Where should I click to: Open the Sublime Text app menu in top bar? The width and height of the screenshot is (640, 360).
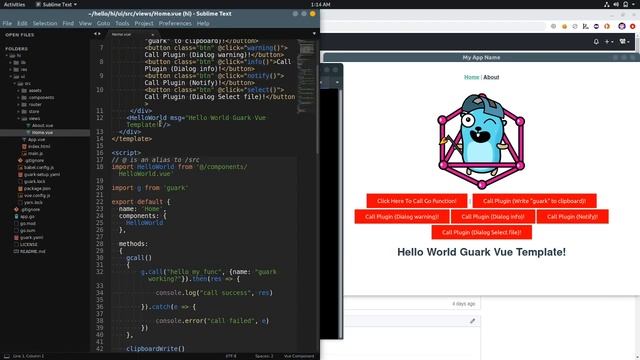click(x=56, y=4)
